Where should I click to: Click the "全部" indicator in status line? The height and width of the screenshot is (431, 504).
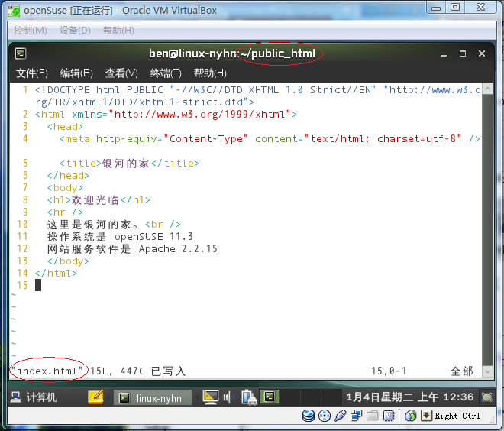click(x=461, y=371)
